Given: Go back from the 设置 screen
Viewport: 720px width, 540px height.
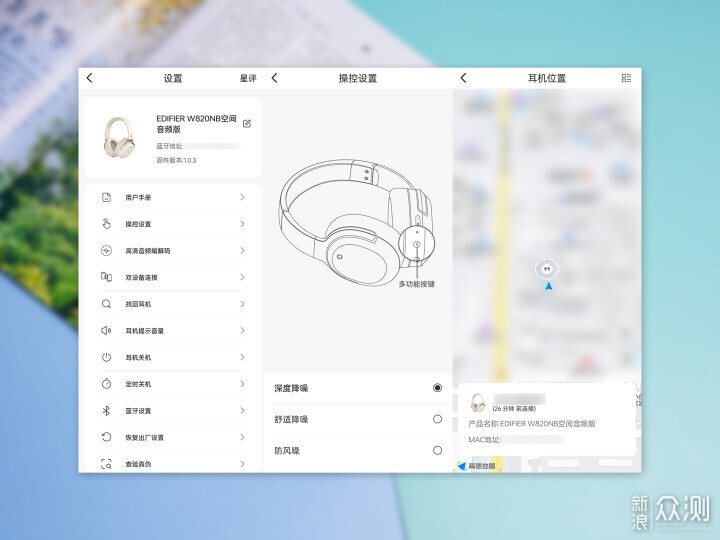Looking at the screenshot, I should coord(90,78).
